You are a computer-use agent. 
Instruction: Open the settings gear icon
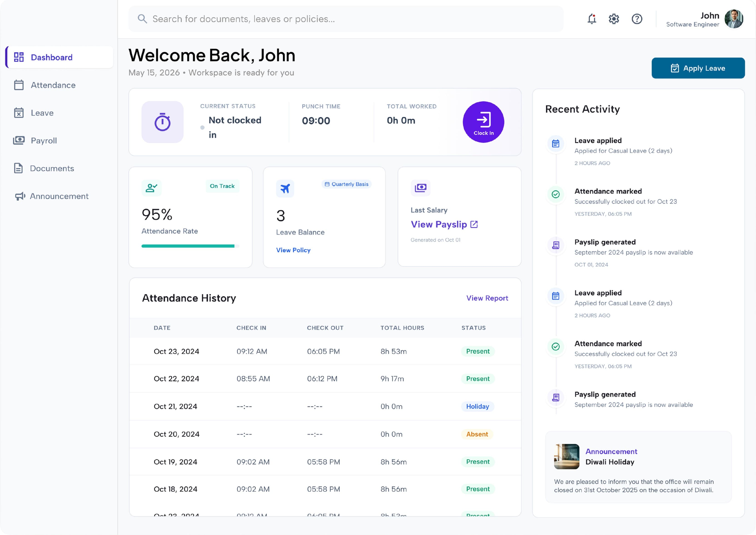614,19
